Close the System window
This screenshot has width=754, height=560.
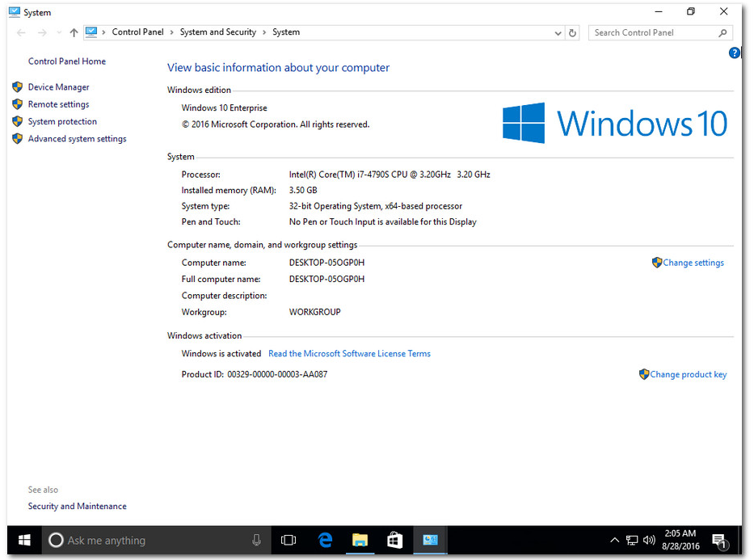click(x=724, y=11)
